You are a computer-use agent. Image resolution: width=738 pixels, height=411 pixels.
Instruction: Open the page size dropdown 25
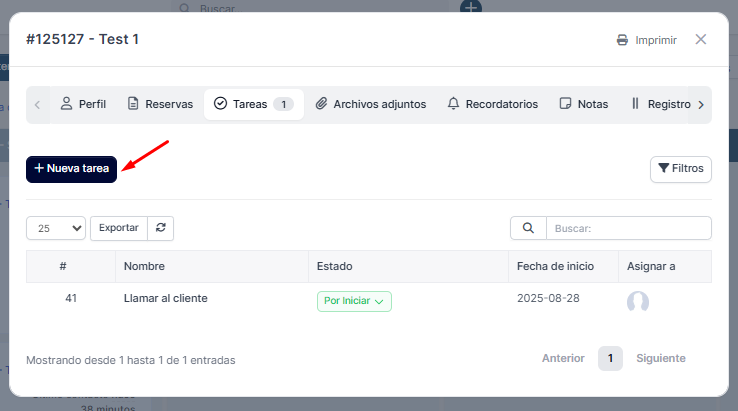(x=56, y=228)
